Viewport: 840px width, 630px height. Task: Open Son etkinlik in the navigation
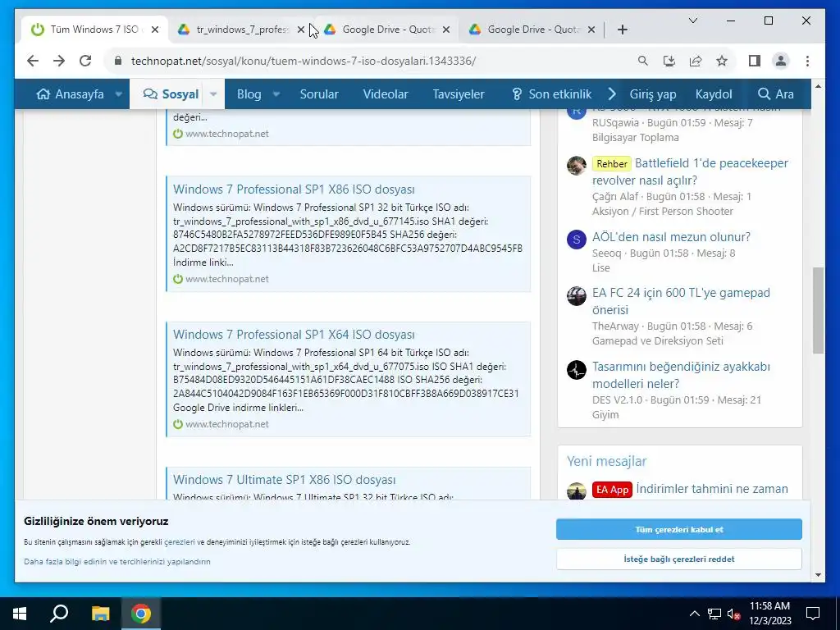[552, 94]
